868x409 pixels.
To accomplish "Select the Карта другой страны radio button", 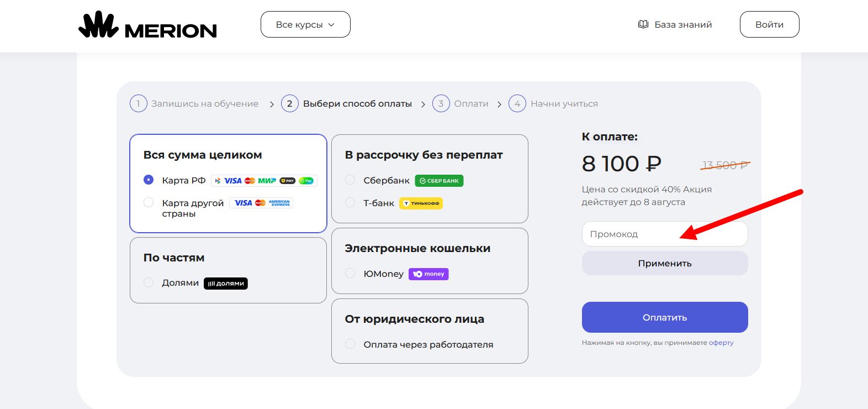I will pyautogui.click(x=149, y=202).
